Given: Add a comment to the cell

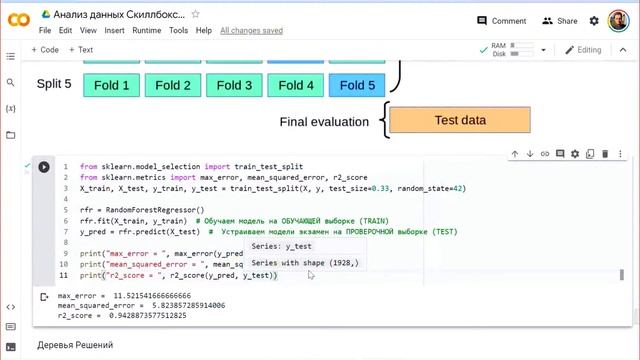Looking at the screenshot, I should point(560,154).
